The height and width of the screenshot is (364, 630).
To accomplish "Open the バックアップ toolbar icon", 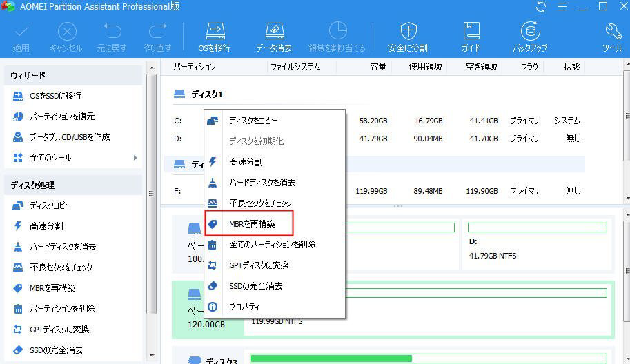I will [531, 38].
